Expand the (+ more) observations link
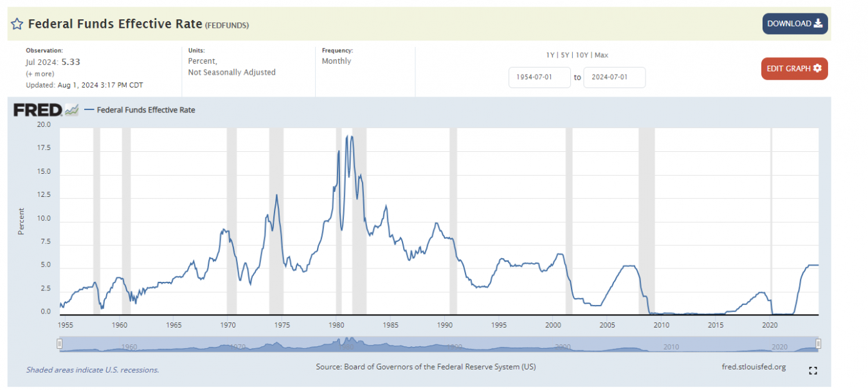Image resolution: width=868 pixels, height=390 pixels. (40, 74)
